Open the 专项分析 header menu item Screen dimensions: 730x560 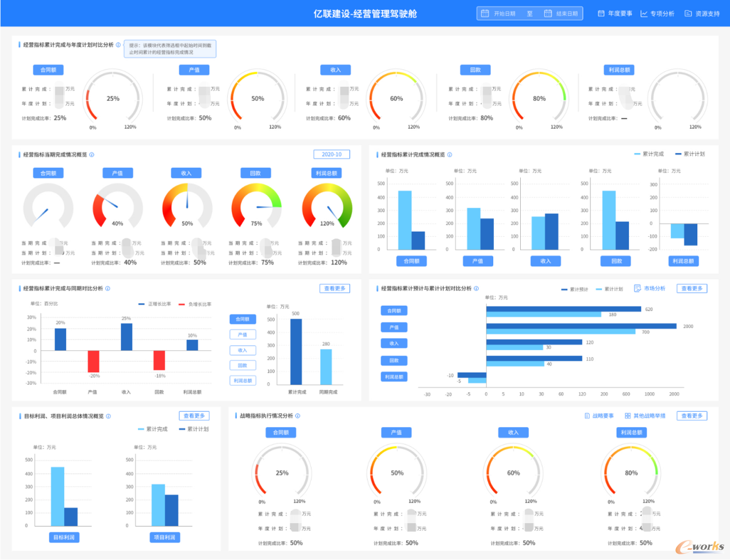pos(658,13)
